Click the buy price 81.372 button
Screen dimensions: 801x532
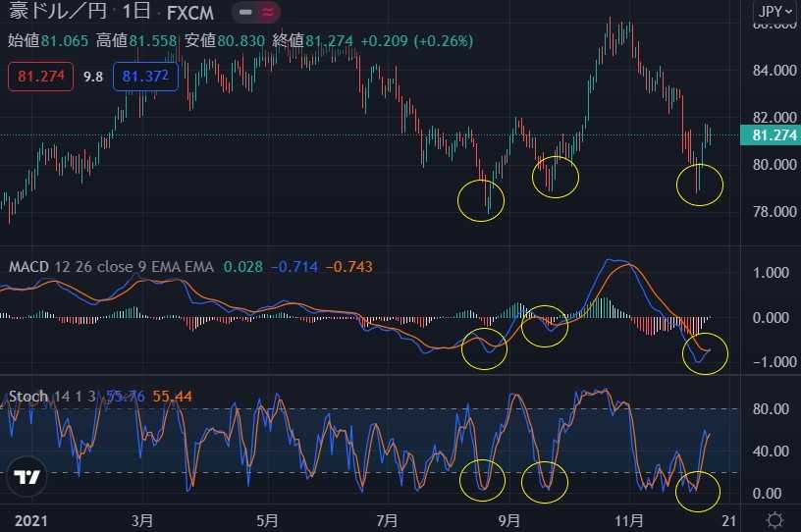[145, 77]
